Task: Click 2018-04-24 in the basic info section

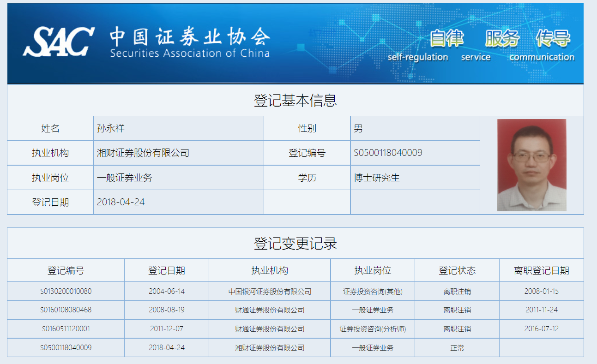Action: coord(121,202)
